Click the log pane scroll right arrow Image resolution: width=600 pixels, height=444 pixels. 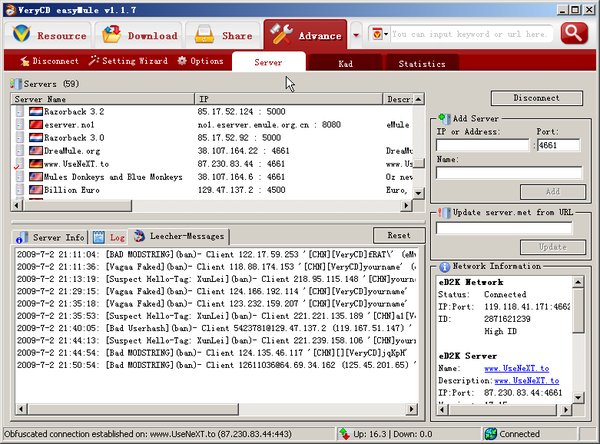point(411,409)
